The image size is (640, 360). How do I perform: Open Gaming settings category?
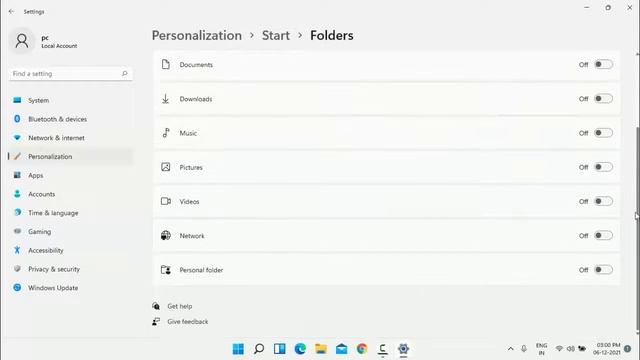[x=70, y=231]
